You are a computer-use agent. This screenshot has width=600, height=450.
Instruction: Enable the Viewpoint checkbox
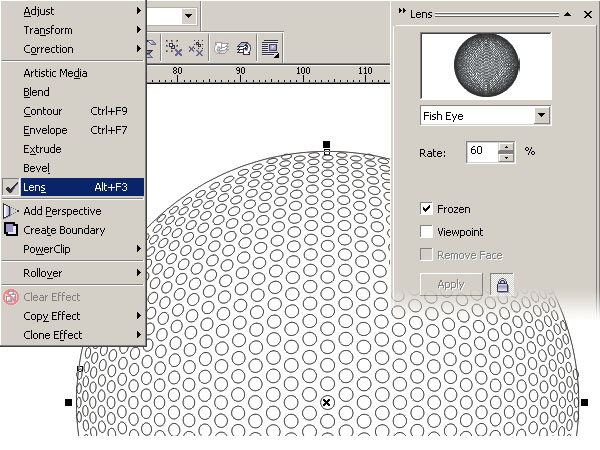coord(426,232)
